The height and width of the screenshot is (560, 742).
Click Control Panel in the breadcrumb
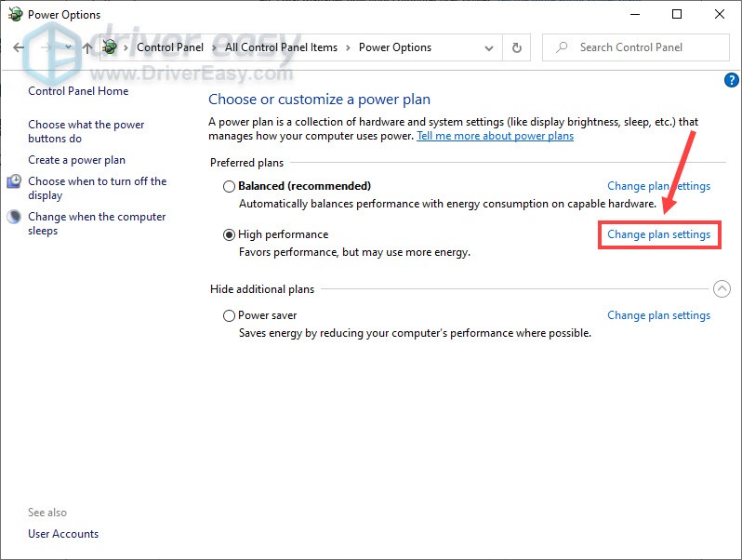(x=170, y=47)
